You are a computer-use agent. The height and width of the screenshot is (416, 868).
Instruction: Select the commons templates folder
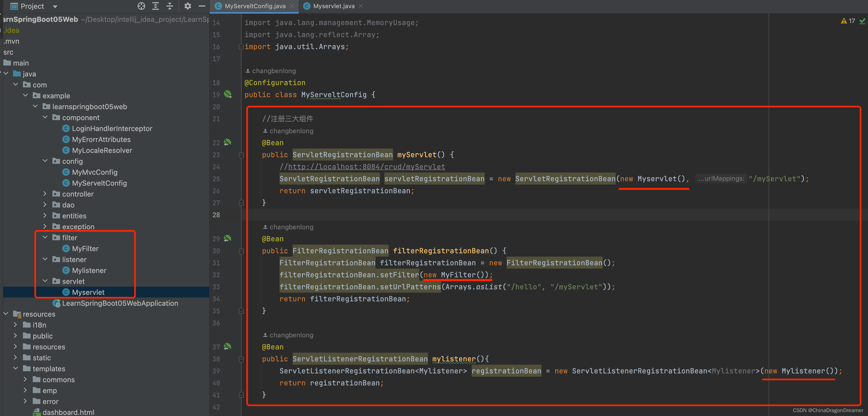(58, 379)
